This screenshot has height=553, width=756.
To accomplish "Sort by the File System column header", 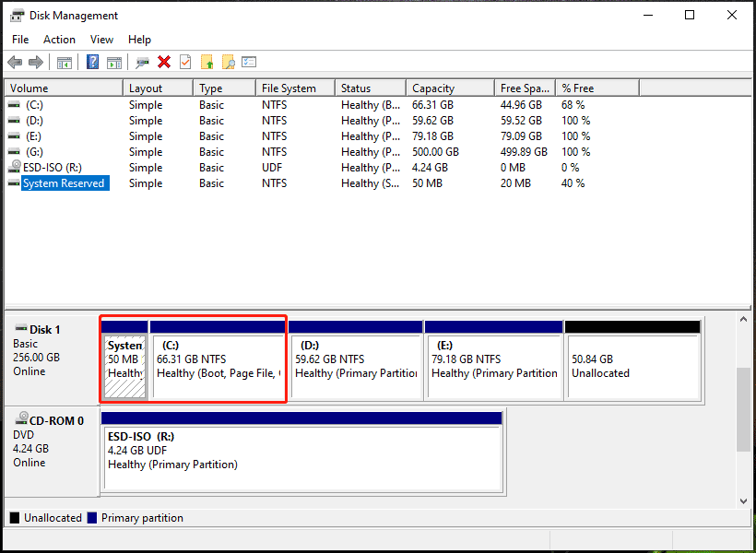I will click(295, 88).
